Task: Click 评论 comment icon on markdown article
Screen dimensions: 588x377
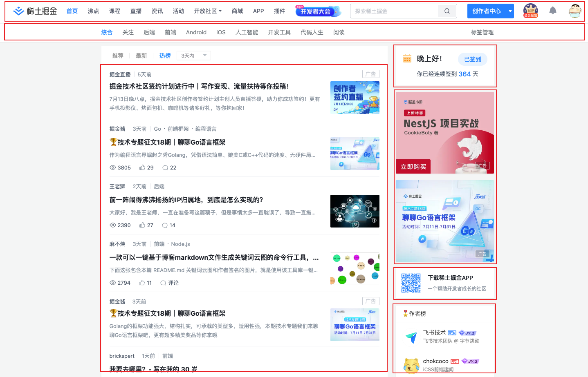Action: coord(163,283)
